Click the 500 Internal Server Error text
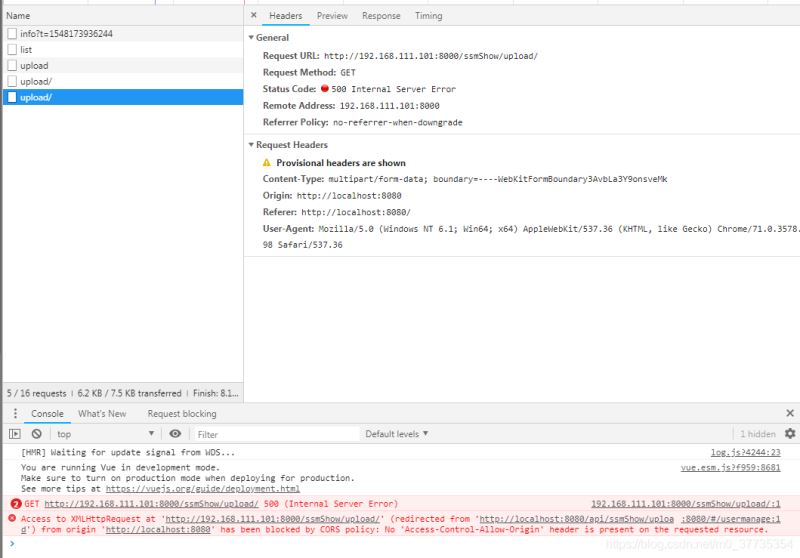The image size is (800, 558). [393, 89]
